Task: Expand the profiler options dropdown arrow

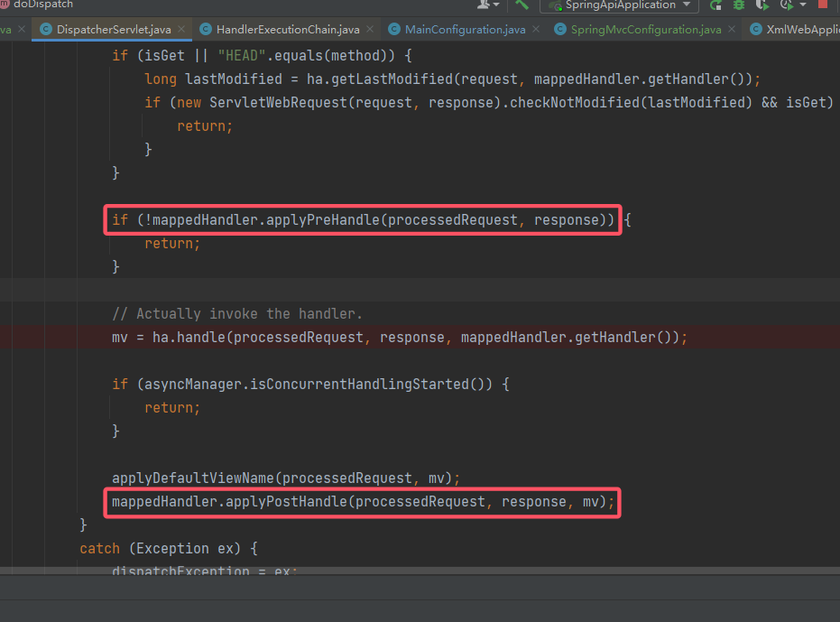Action: pyautogui.click(x=803, y=5)
